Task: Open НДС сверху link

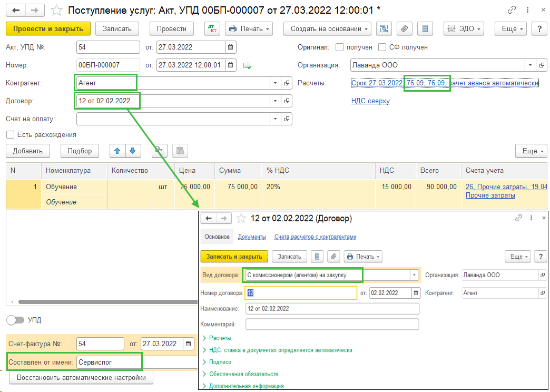Action: (x=370, y=101)
